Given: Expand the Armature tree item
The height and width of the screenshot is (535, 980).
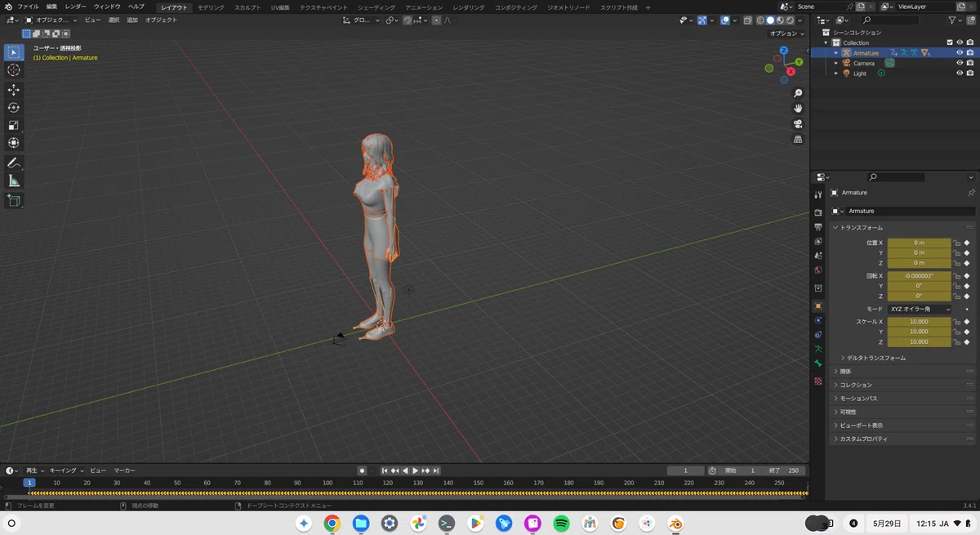Looking at the screenshot, I should click(x=835, y=53).
